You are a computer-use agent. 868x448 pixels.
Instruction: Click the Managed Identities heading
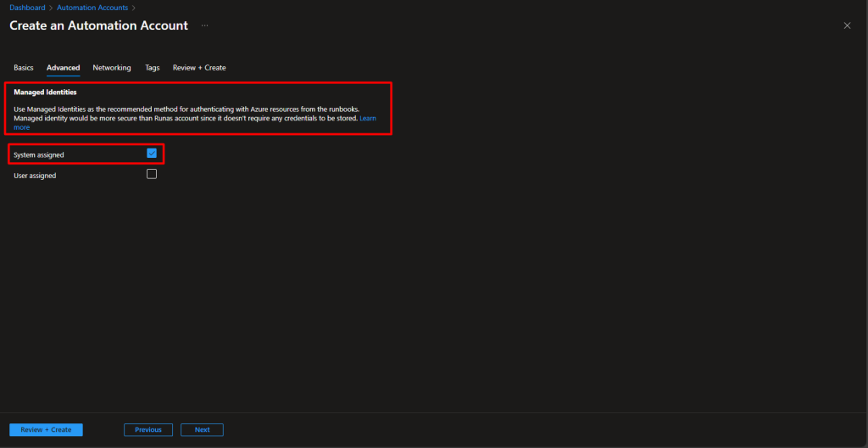(45, 92)
